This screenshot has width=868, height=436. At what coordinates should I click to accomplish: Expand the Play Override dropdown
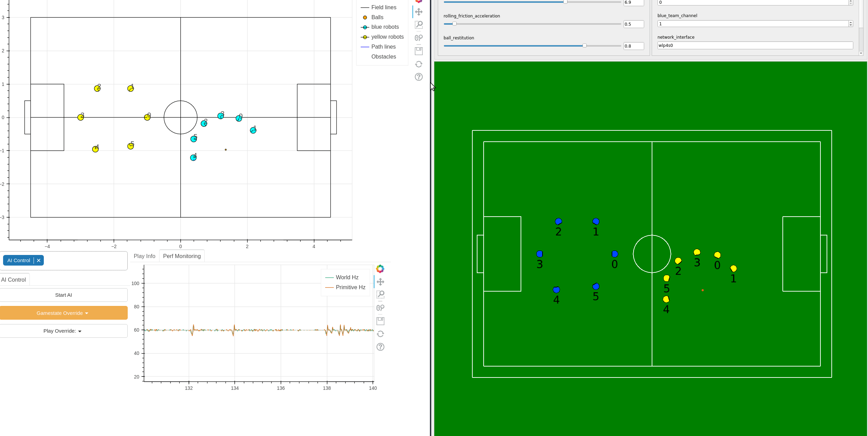click(63, 331)
